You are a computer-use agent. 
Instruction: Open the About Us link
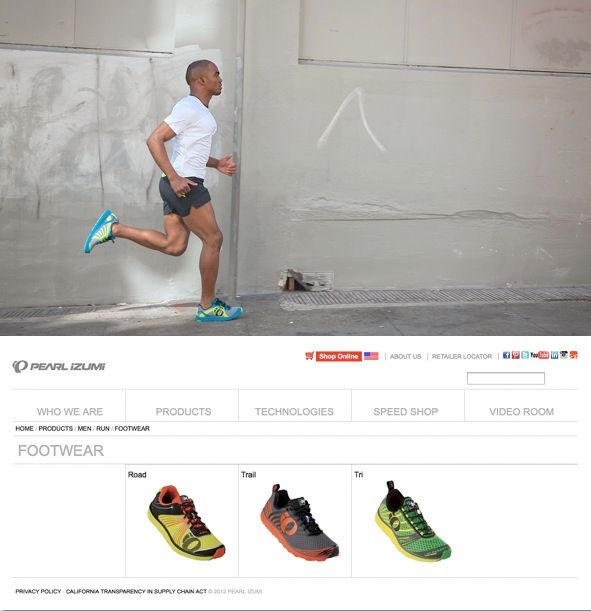point(405,357)
